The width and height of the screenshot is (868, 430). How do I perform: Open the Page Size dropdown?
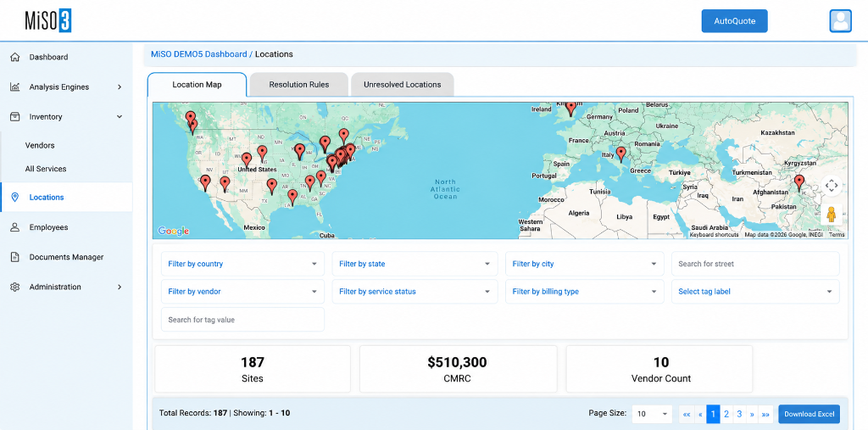coord(652,414)
